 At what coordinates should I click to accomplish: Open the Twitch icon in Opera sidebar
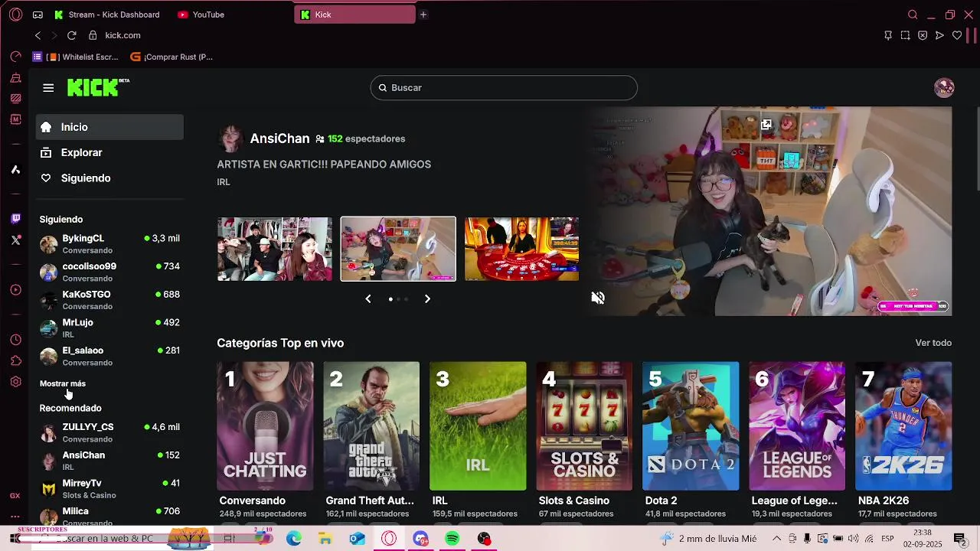tap(15, 219)
